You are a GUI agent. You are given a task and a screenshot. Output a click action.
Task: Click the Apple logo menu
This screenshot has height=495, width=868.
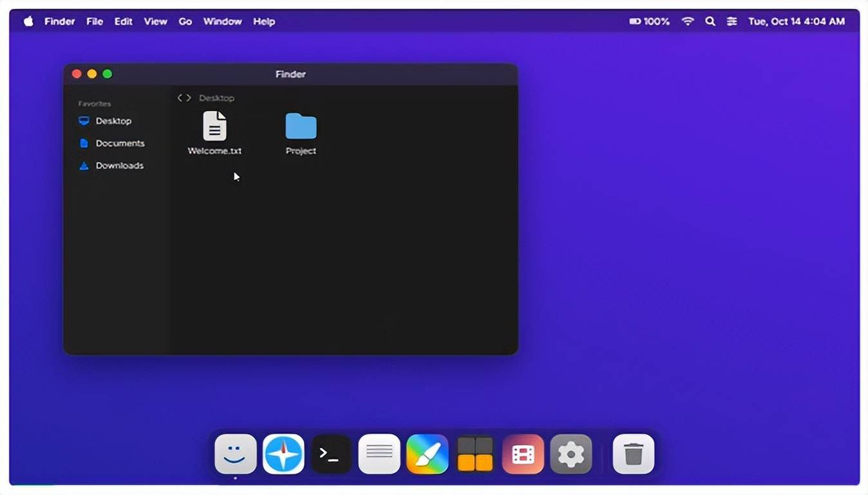tap(28, 21)
